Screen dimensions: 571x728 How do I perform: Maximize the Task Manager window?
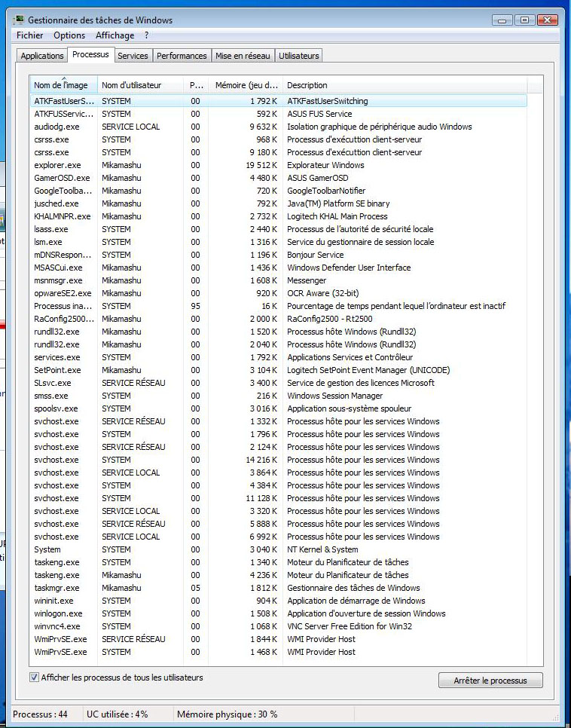click(524, 20)
